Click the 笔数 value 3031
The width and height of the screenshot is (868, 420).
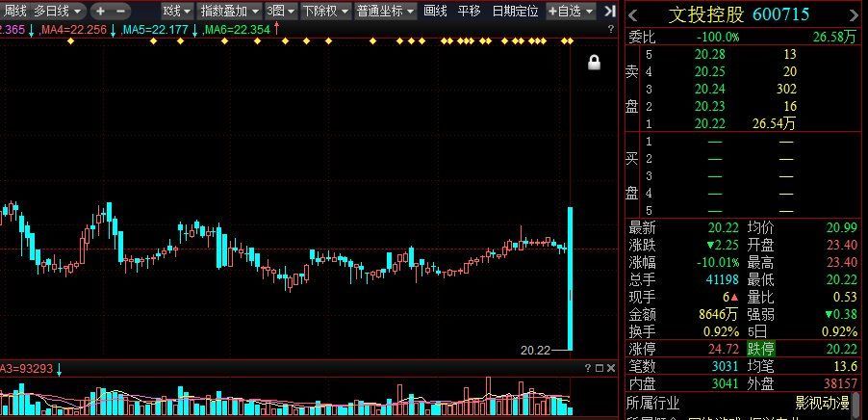[x=726, y=366]
